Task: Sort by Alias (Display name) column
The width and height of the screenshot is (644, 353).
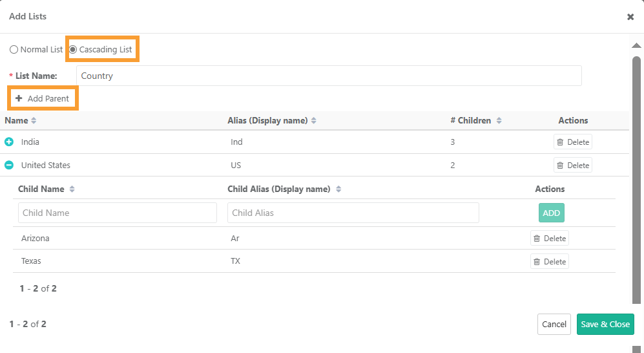Action: tap(313, 121)
